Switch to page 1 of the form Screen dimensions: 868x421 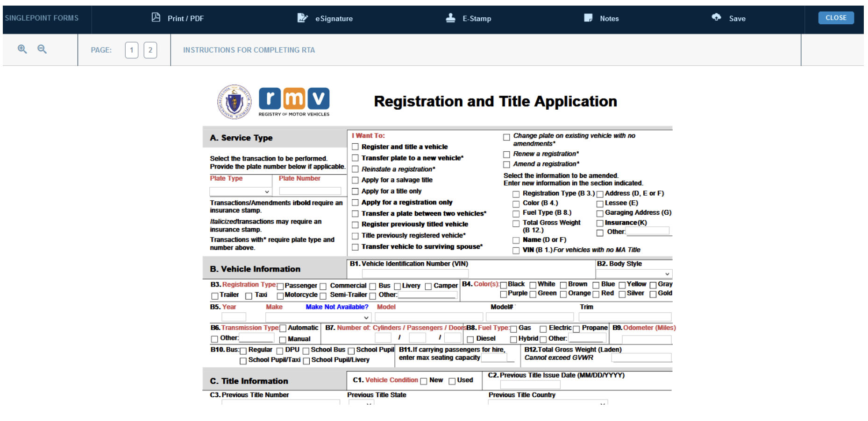click(x=132, y=50)
